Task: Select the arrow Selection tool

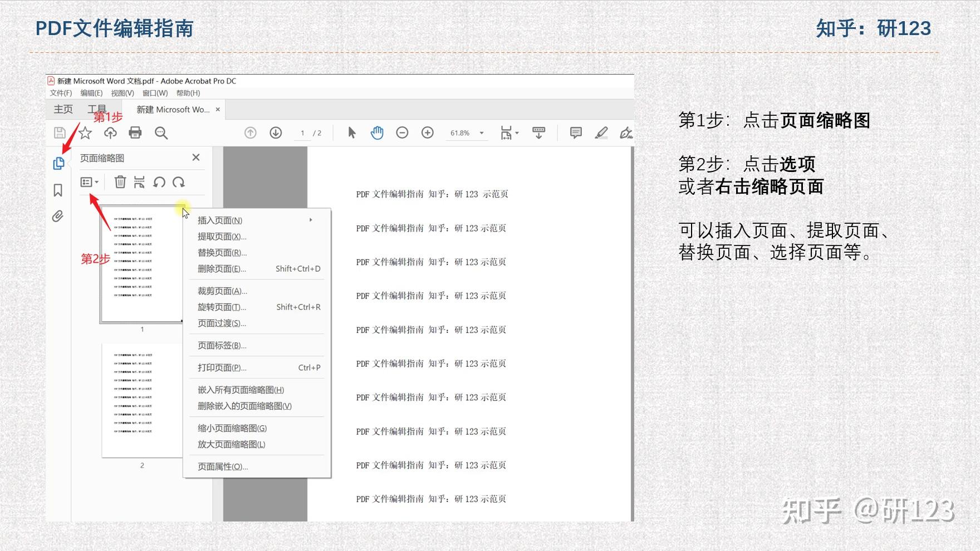Action: pos(352,132)
